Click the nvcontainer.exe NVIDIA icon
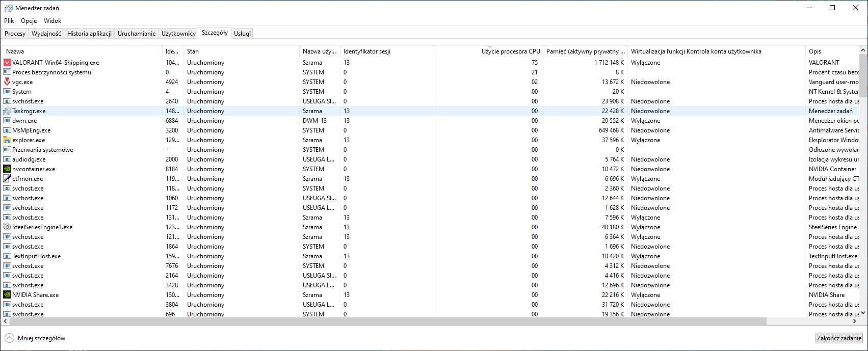The width and height of the screenshot is (868, 351). 7,169
